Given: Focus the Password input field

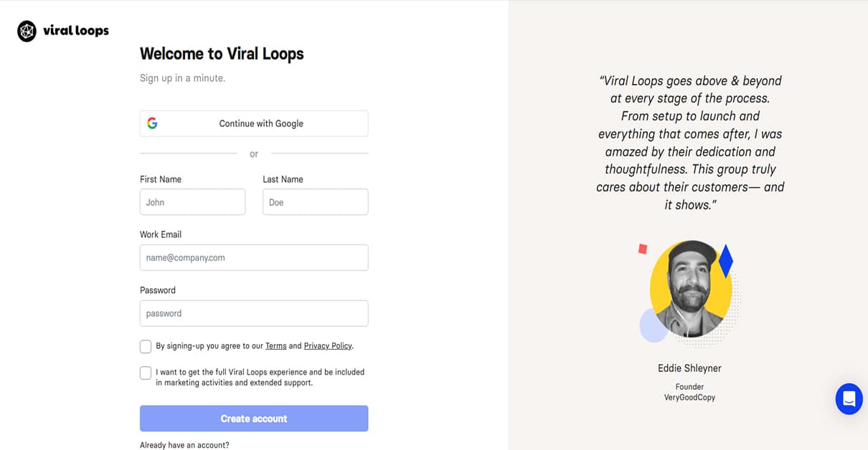Looking at the screenshot, I should click(x=253, y=313).
